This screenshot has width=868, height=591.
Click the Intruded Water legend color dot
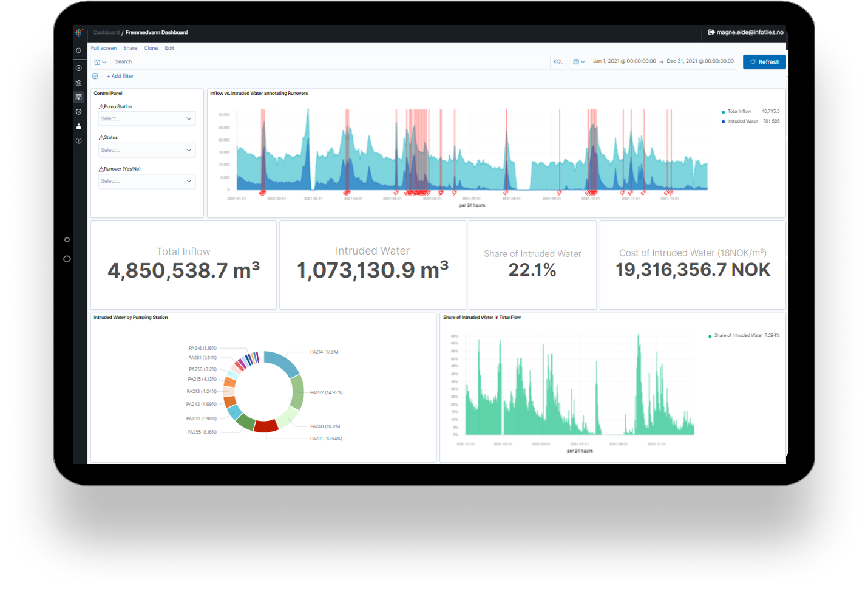[x=723, y=121]
